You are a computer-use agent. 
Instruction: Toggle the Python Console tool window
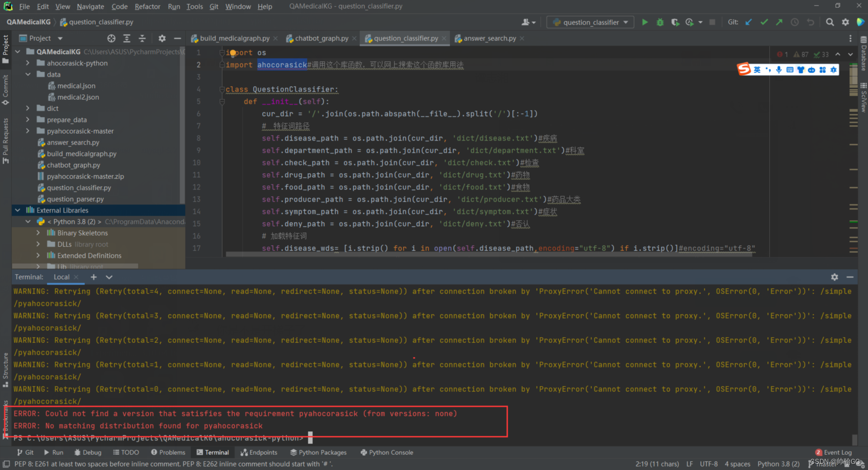click(386, 452)
